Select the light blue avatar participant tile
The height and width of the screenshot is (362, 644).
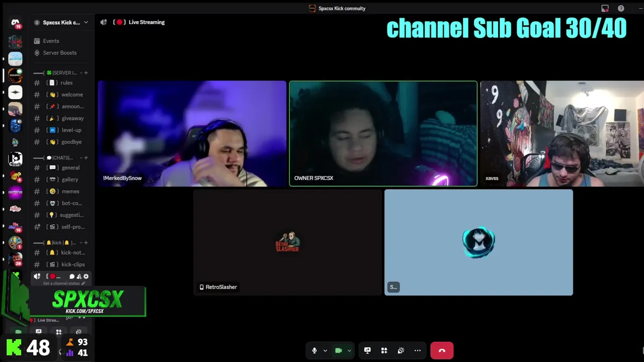click(x=478, y=242)
